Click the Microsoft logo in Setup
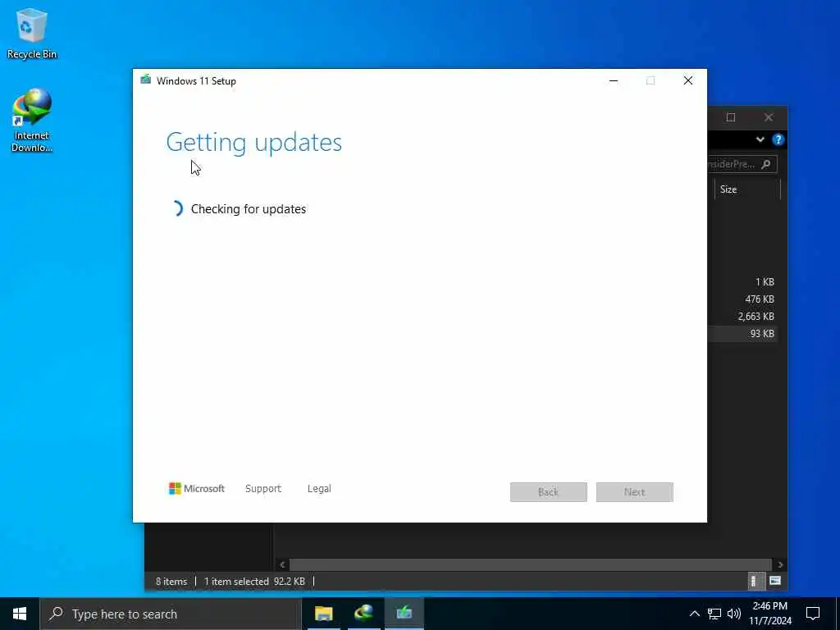 coord(197,489)
